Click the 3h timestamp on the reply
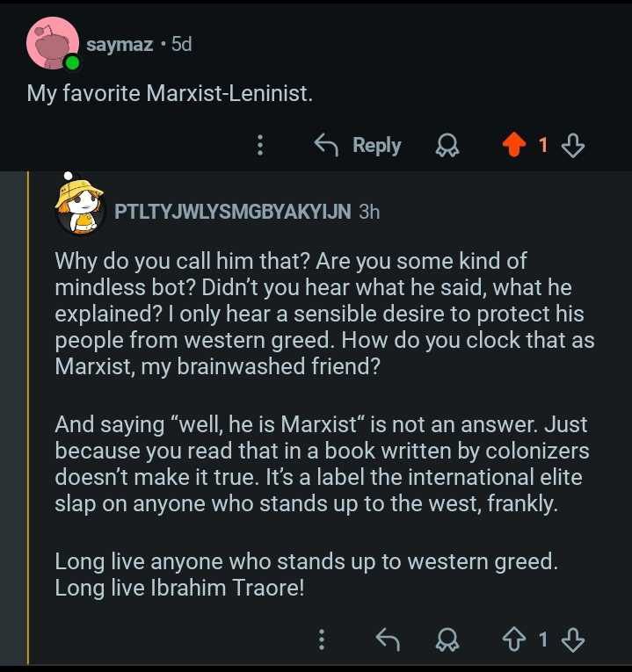Image resolution: width=632 pixels, height=672 pixels. 369,212
